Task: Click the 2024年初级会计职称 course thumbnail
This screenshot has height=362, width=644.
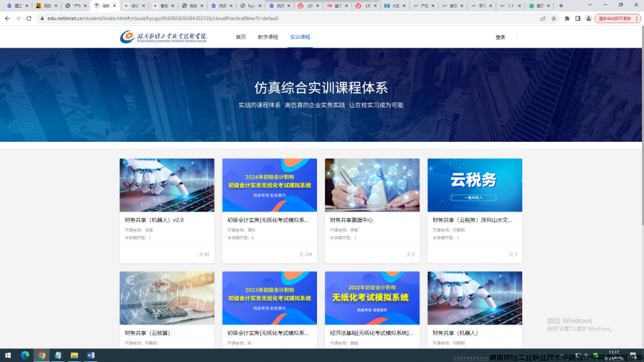Action: click(x=269, y=185)
